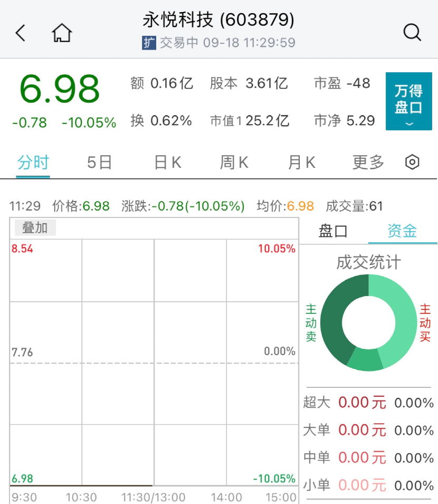The image size is (438, 504).
Task: Tap the 主动卖 legend label
Action: coord(311,322)
